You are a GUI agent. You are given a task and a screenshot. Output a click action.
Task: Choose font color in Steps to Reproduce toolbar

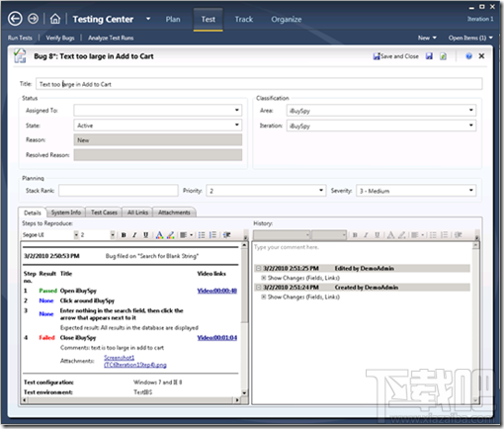point(159,235)
